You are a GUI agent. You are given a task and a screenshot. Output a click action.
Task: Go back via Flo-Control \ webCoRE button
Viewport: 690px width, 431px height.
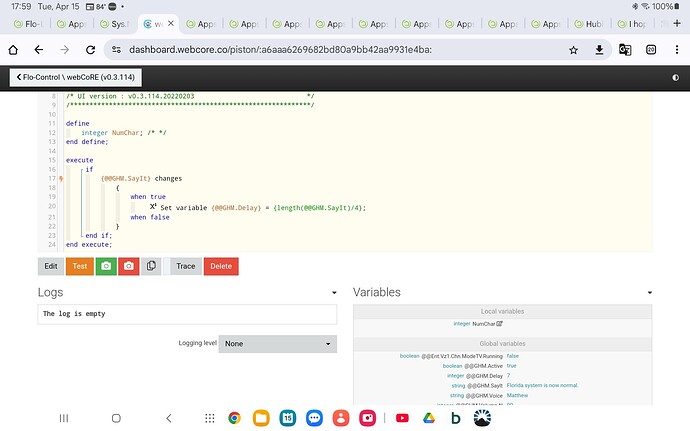pyautogui.click(x=76, y=77)
